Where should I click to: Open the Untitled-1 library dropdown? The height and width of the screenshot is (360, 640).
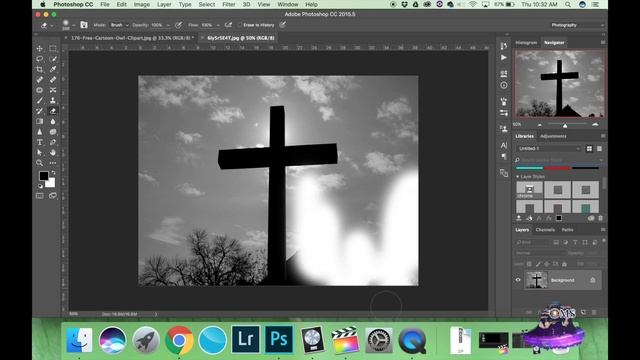549,149
